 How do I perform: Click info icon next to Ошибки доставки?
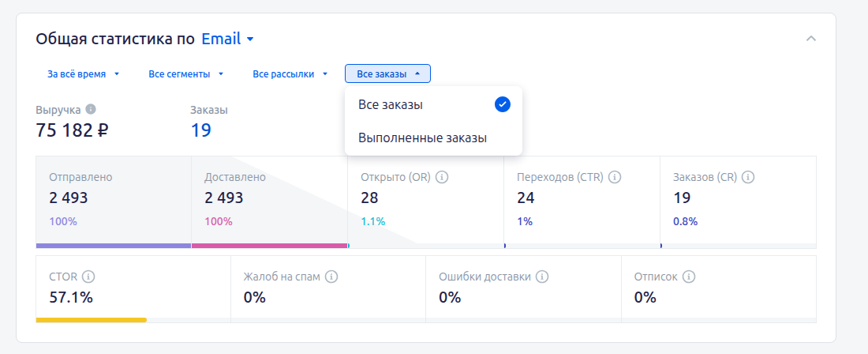pyautogui.click(x=543, y=277)
